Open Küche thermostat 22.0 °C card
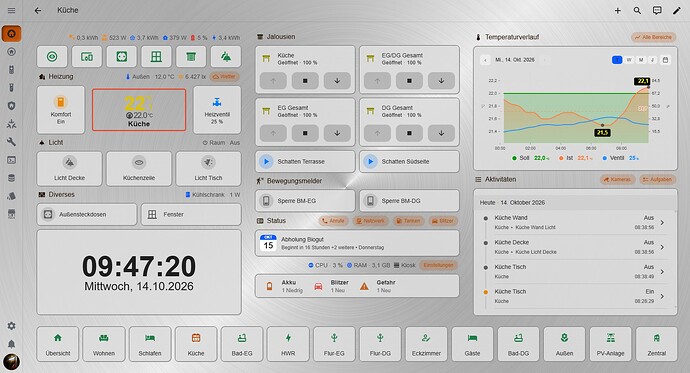690x373 pixels. tap(139, 110)
